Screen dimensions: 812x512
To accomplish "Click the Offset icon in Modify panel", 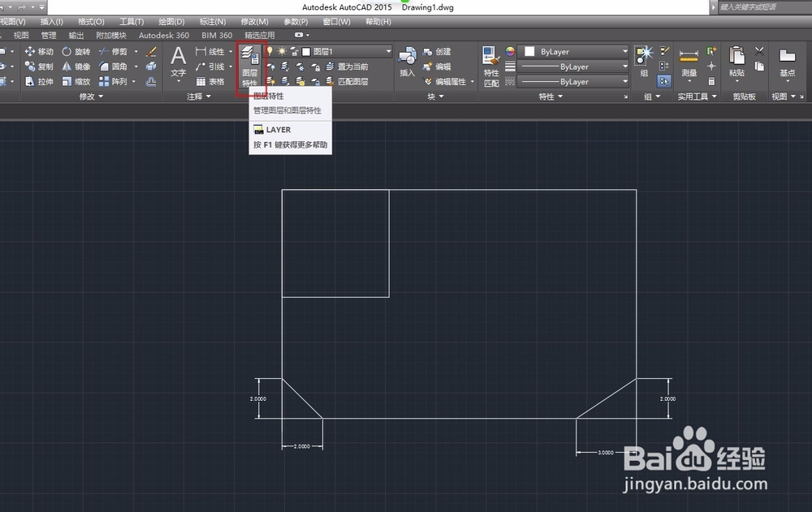I will [151, 81].
